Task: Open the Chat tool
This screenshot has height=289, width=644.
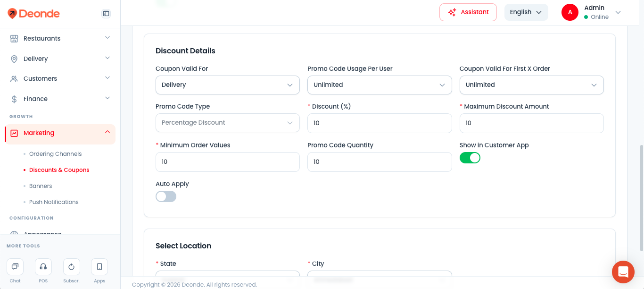Action: pos(15,267)
